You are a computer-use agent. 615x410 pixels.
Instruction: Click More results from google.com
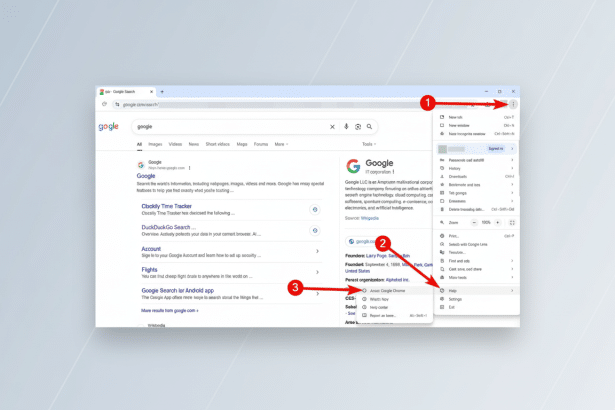[x=170, y=311]
